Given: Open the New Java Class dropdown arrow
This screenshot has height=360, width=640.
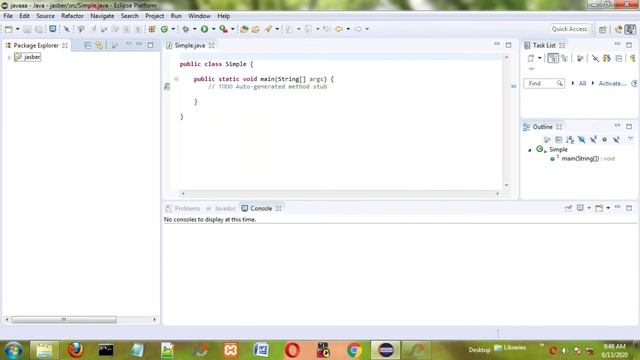Looking at the screenshot, I should (x=173, y=29).
